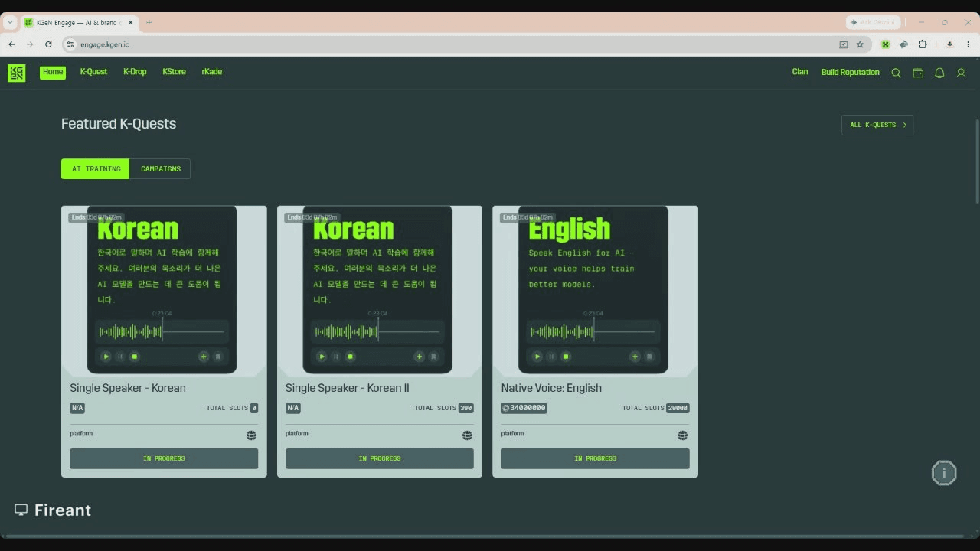
Task: Open the search icon in site header
Action: tap(897, 73)
